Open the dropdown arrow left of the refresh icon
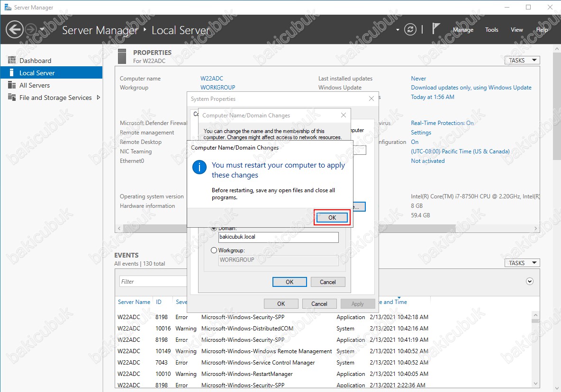 tap(398, 30)
